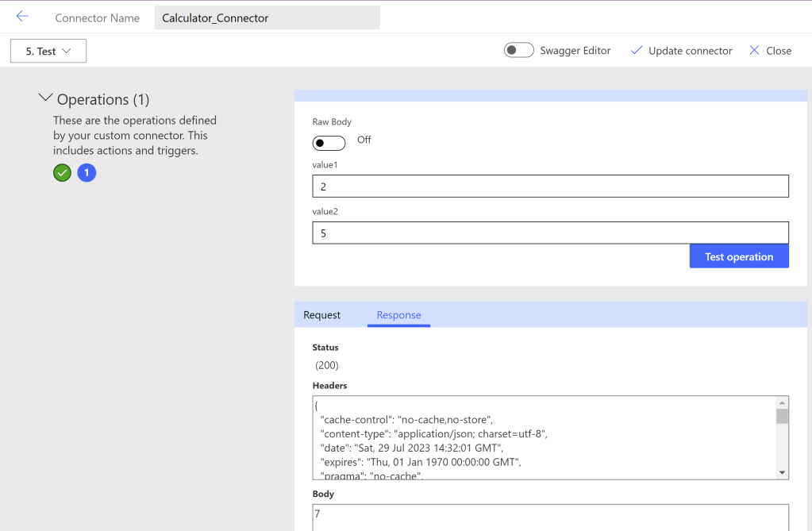812x531 pixels.
Task: Click the back arrow icon
Action: [22, 17]
